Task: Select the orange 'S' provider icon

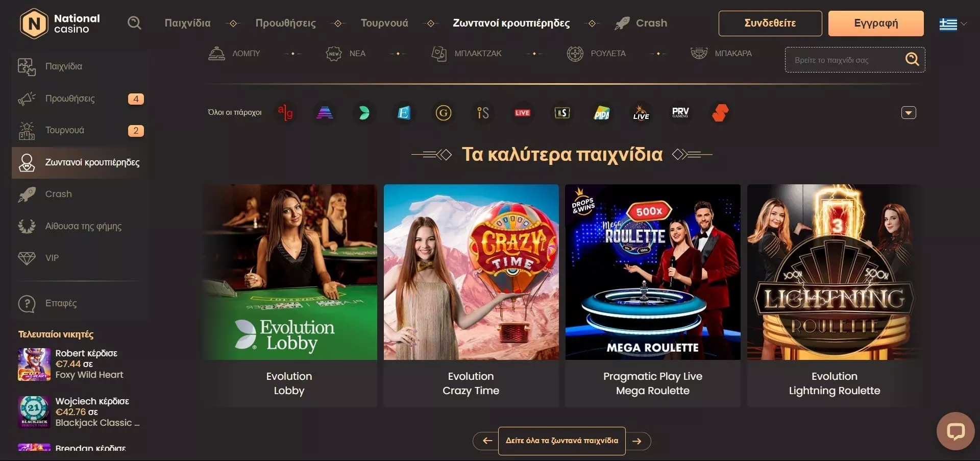Action: (x=720, y=112)
